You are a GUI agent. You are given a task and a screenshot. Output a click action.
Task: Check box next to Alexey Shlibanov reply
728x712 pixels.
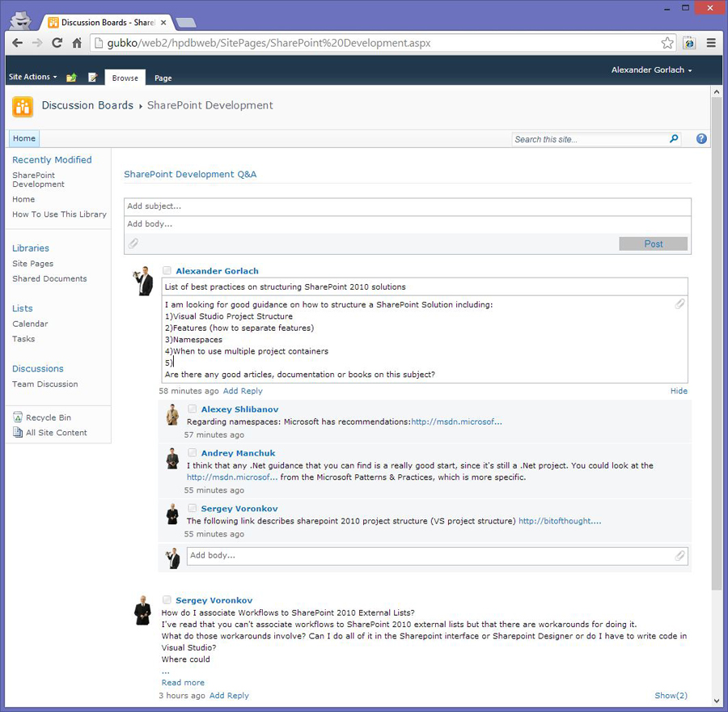coord(193,409)
